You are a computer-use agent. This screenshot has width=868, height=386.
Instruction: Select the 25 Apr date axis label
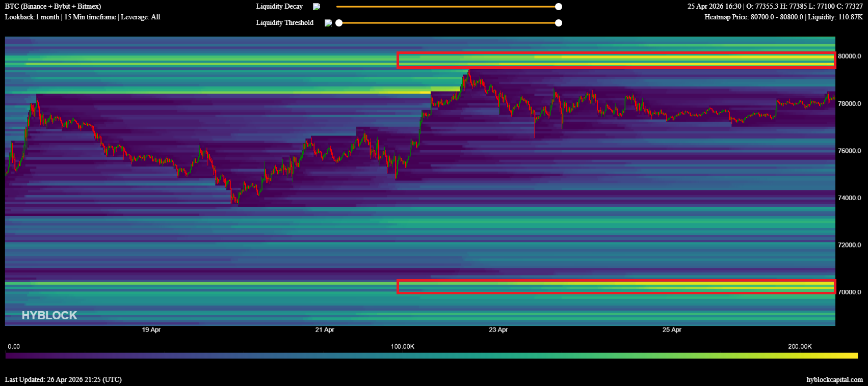tap(672, 330)
